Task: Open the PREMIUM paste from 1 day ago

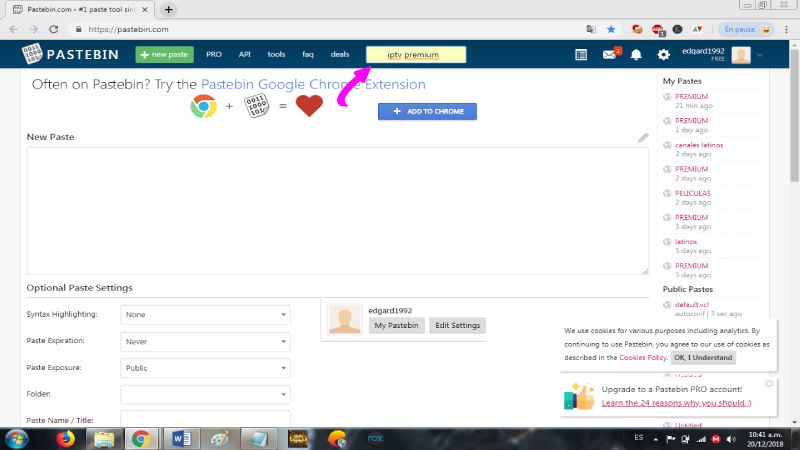Action: (691, 120)
